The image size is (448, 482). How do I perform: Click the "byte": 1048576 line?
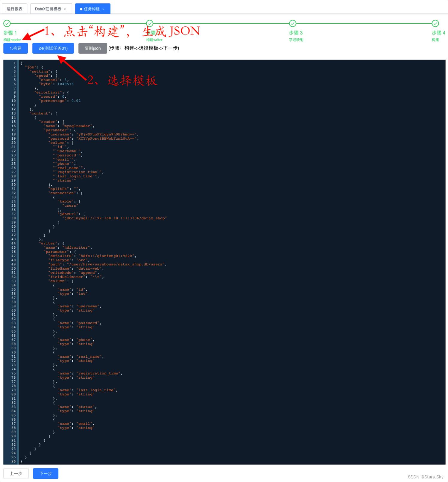(x=56, y=84)
